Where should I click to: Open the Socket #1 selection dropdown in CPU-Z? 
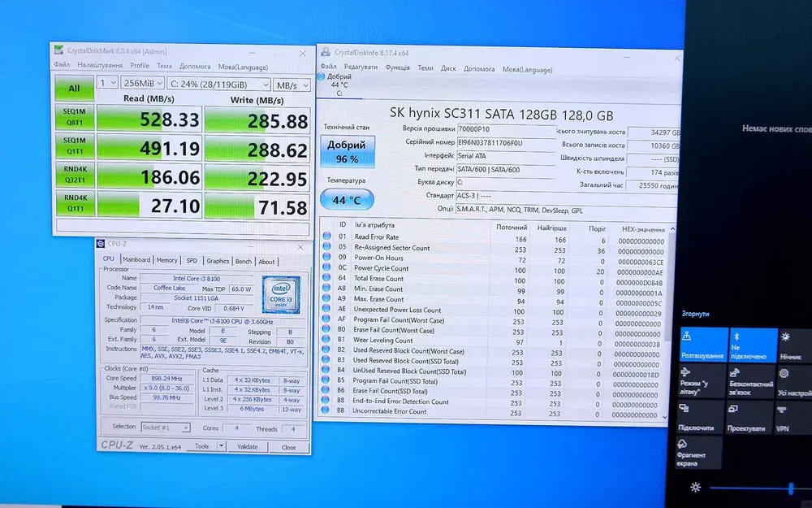click(165, 428)
